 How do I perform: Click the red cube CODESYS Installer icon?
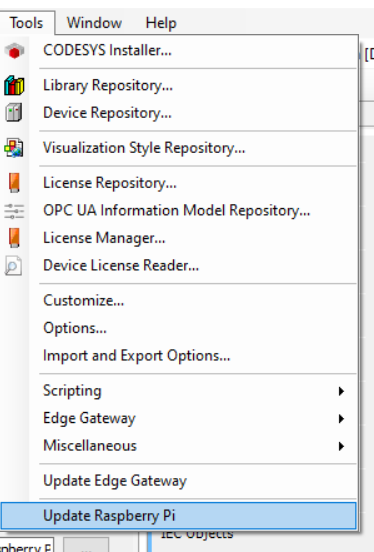click(x=14, y=51)
